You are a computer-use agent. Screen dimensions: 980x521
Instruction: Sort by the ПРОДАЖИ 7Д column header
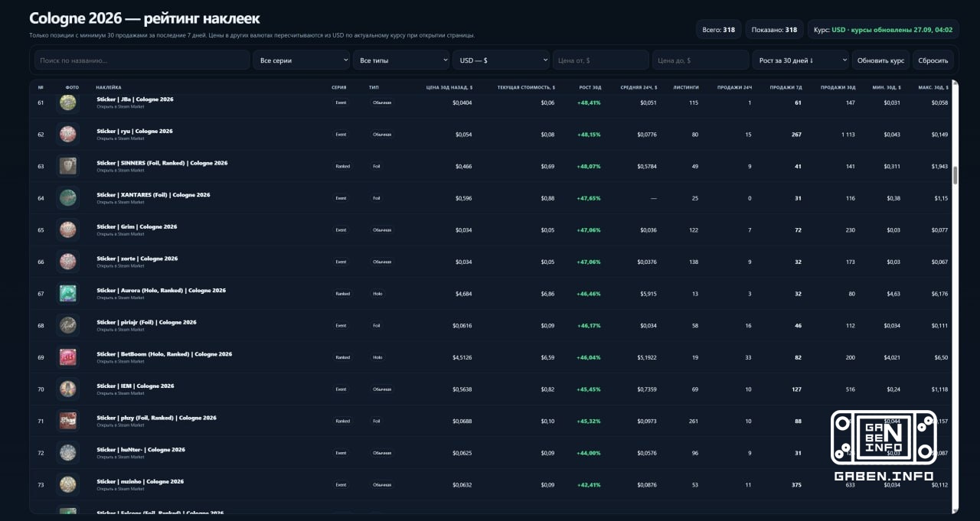tap(786, 87)
